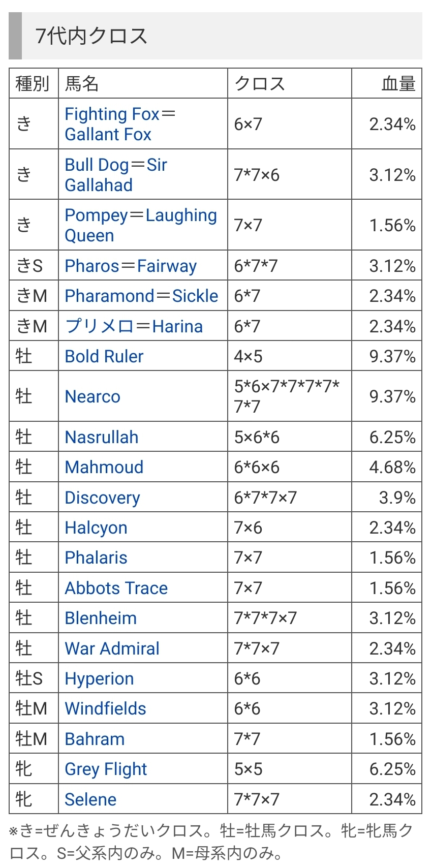Open the Pharamond＝Sickle entry
Screen dimensions: 432x868
coord(141,296)
